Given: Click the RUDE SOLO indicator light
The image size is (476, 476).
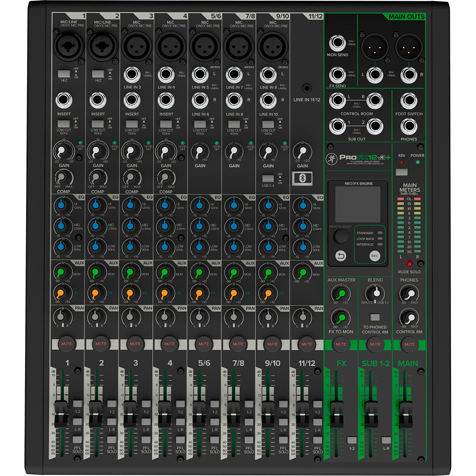Looking at the screenshot, I should click(409, 264).
